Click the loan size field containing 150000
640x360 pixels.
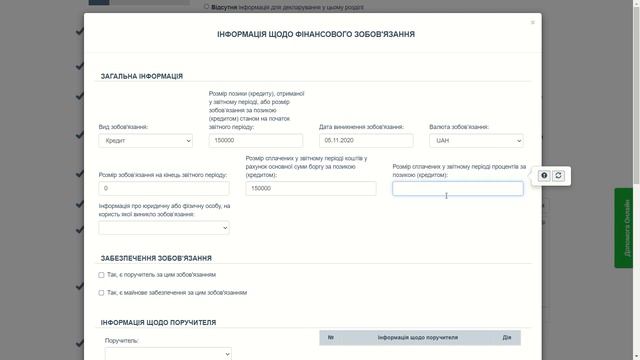[x=256, y=140]
